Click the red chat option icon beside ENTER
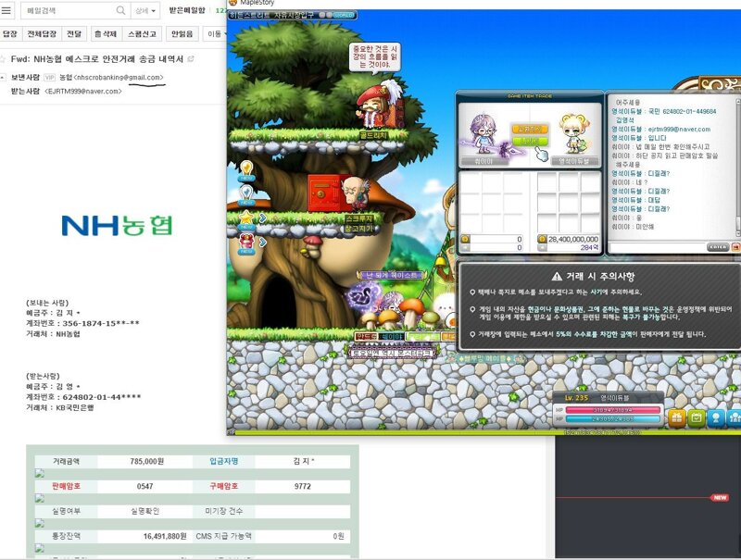This screenshot has width=741, height=560. coord(735,247)
